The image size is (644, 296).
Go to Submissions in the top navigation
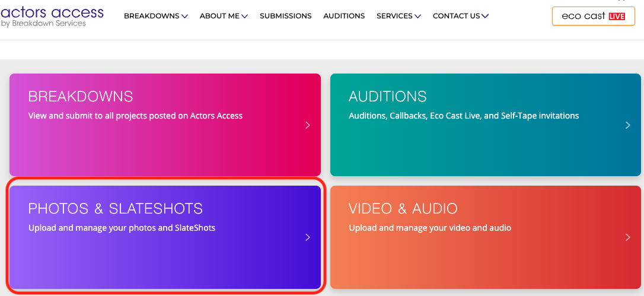click(285, 16)
